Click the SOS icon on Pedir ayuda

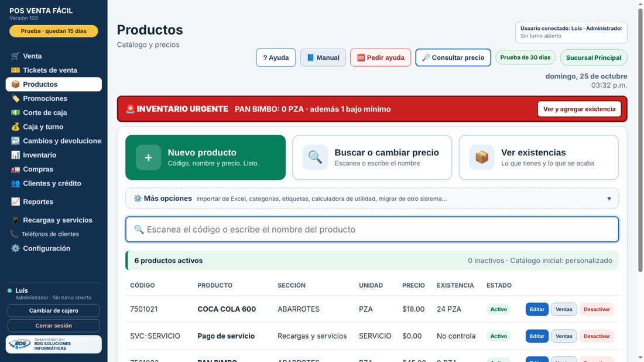(x=361, y=57)
